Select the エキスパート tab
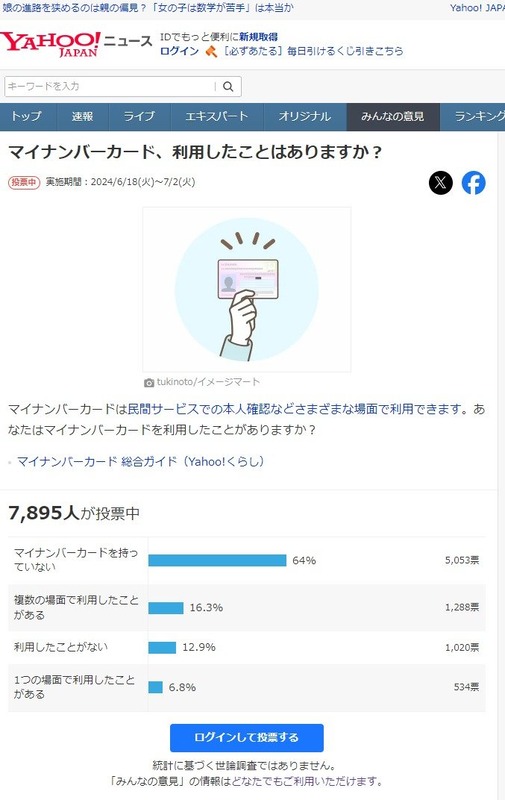 pyautogui.click(x=217, y=116)
